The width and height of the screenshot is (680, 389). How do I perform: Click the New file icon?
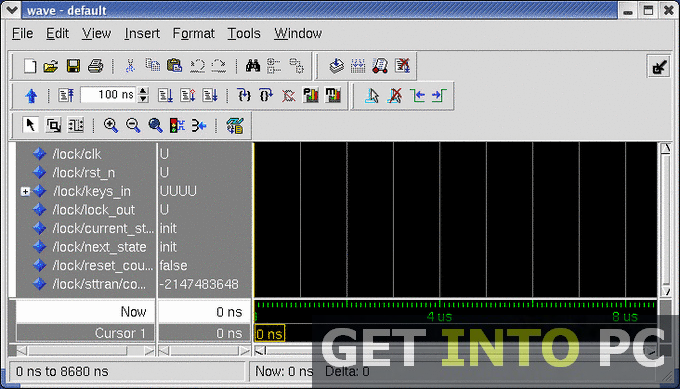(29, 66)
